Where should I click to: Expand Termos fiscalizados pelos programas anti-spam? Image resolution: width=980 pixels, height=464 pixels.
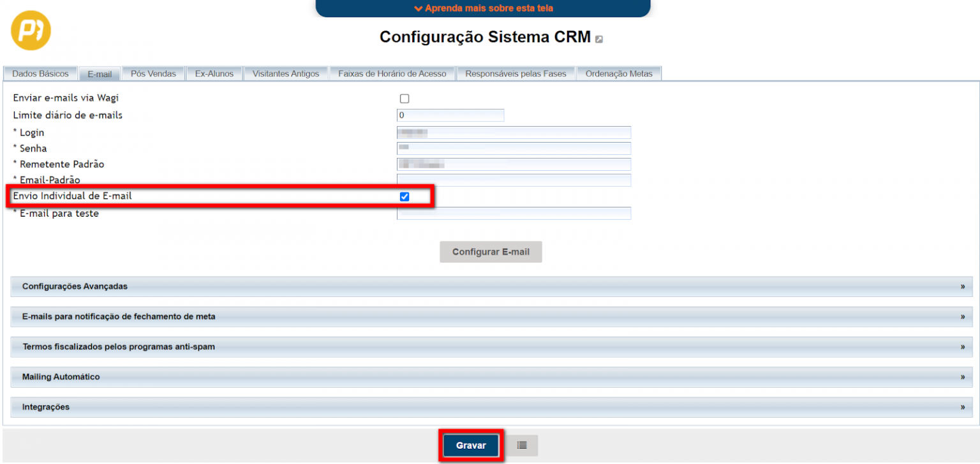(491, 347)
